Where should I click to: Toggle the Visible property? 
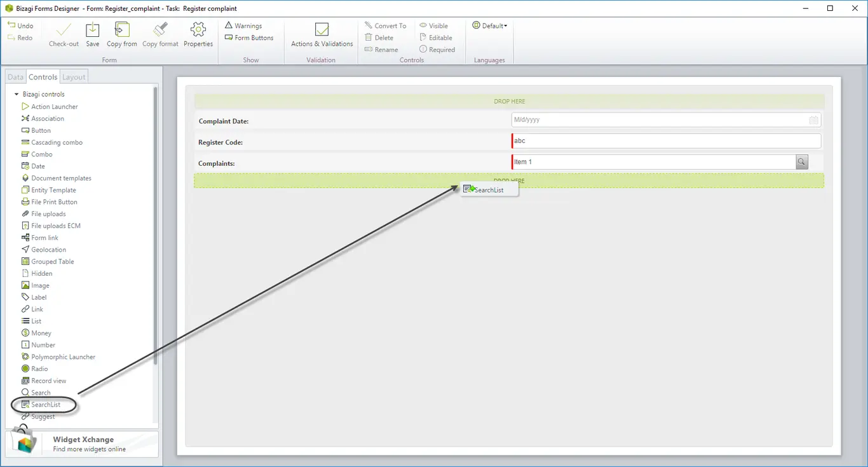click(x=434, y=25)
